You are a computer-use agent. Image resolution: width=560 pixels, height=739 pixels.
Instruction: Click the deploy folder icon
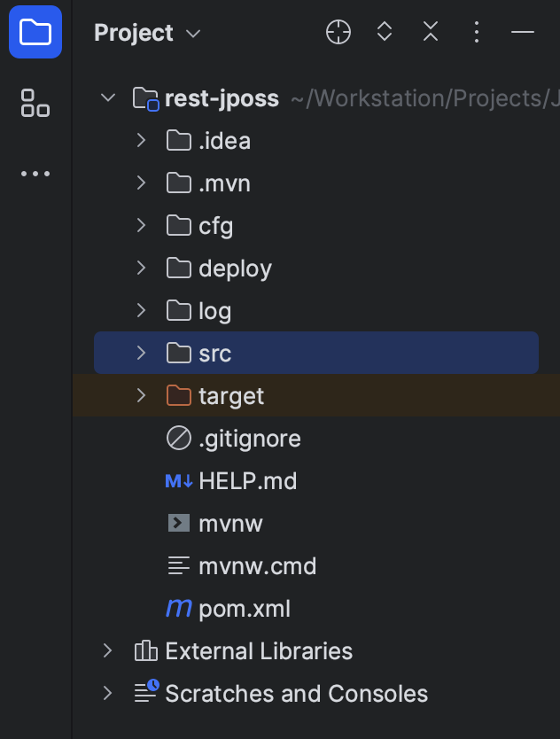point(179,268)
